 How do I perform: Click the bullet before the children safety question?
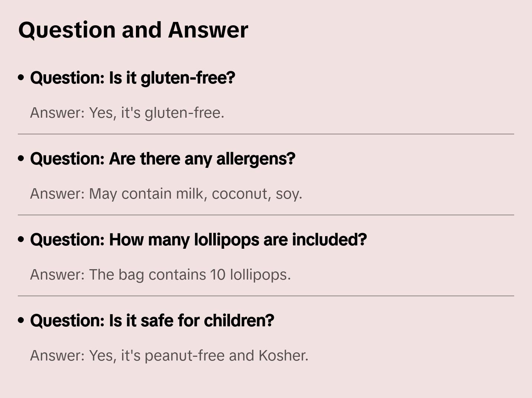pos(21,320)
